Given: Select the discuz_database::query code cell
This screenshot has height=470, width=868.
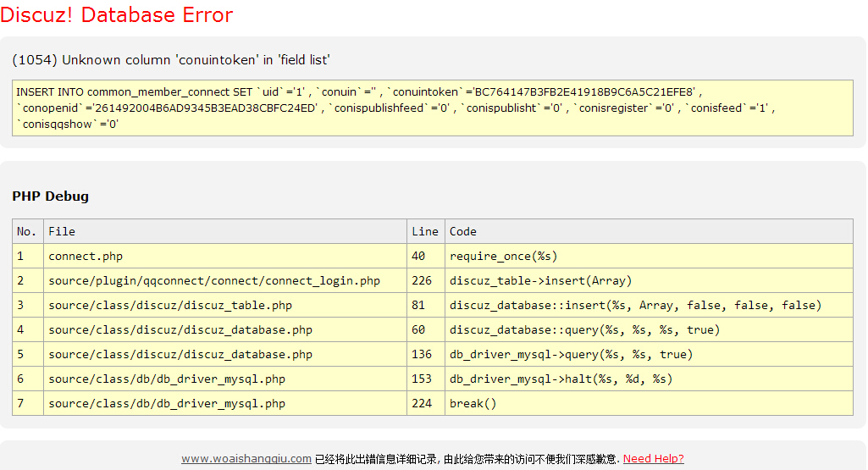Looking at the screenshot, I should click(649, 329).
